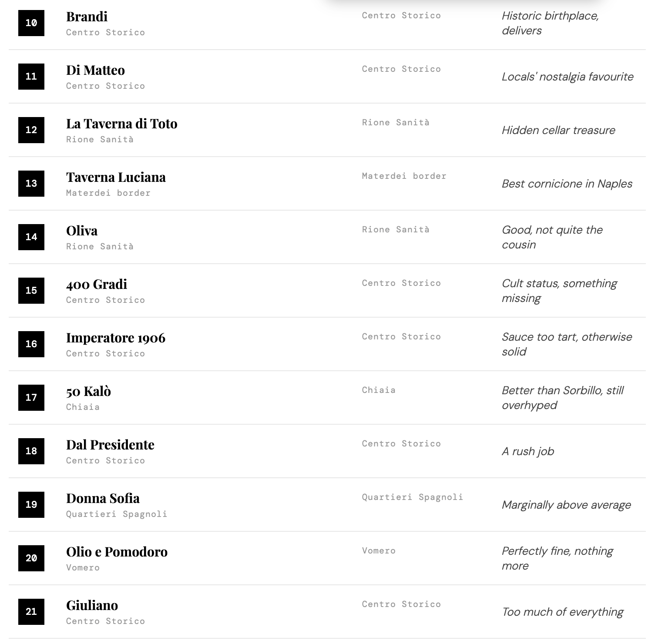
Task: Select the number 17 rank badge
Action: 31,398
